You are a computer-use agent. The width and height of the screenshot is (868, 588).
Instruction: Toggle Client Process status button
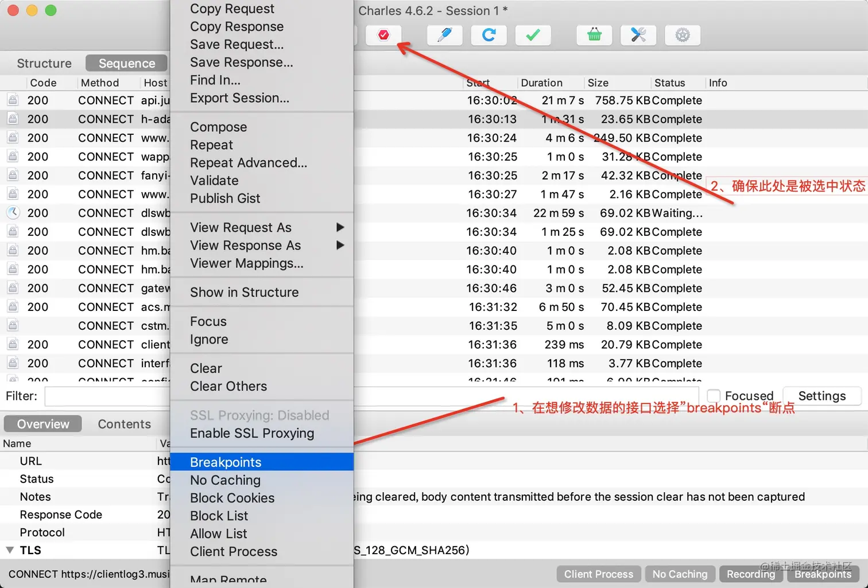tap(598, 574)
